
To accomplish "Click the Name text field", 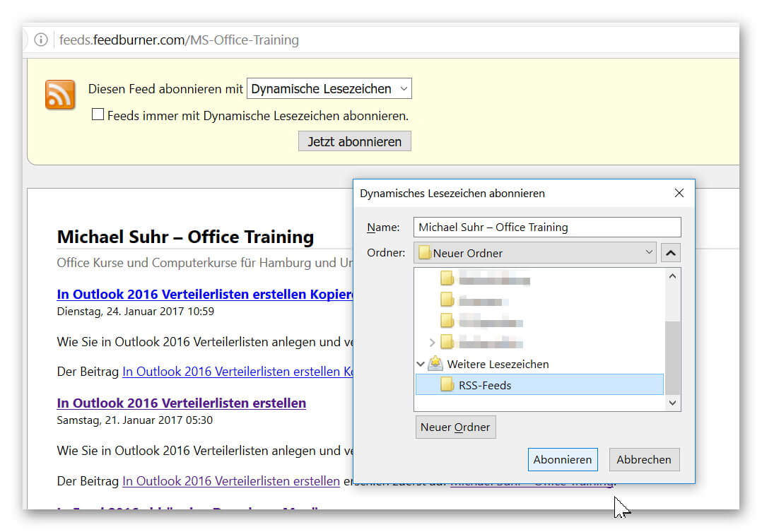I will coord(547,227).
